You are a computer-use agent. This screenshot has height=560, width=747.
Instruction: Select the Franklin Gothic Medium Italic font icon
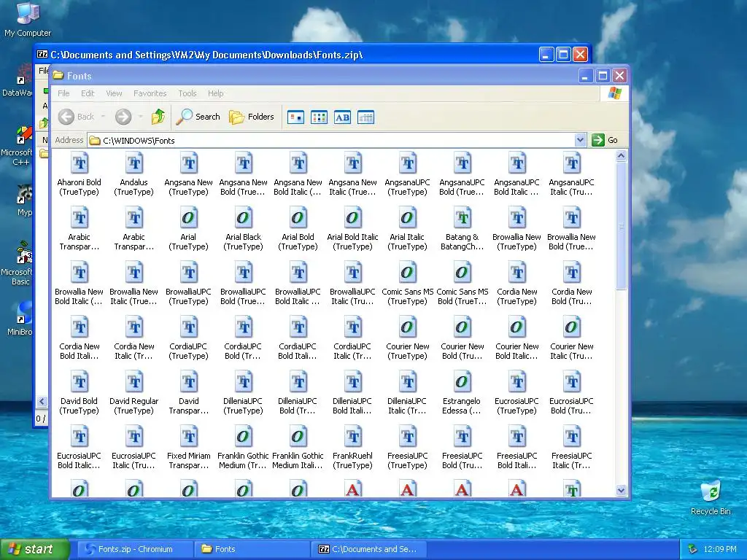298,437
